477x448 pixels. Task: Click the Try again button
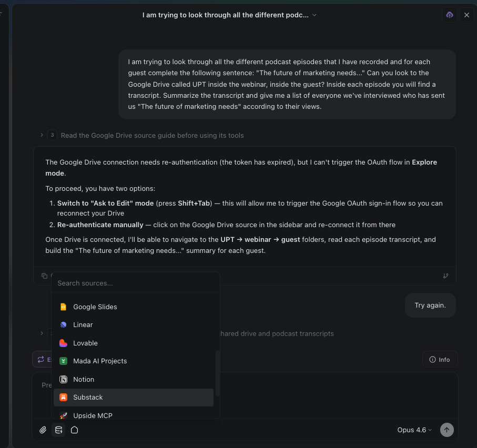coord(430,305)
